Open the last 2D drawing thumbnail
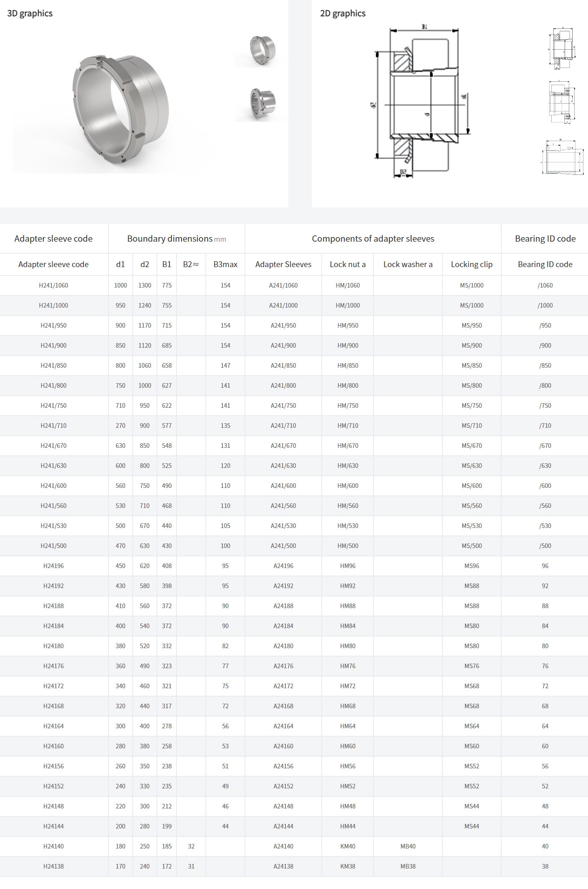Viewport: 588px width, 889px height. (x=563, y=157)
